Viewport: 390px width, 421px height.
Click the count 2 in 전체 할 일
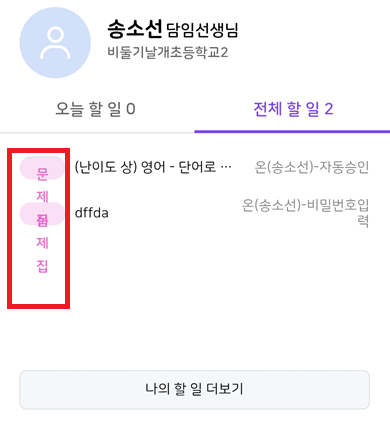(329, 109)
